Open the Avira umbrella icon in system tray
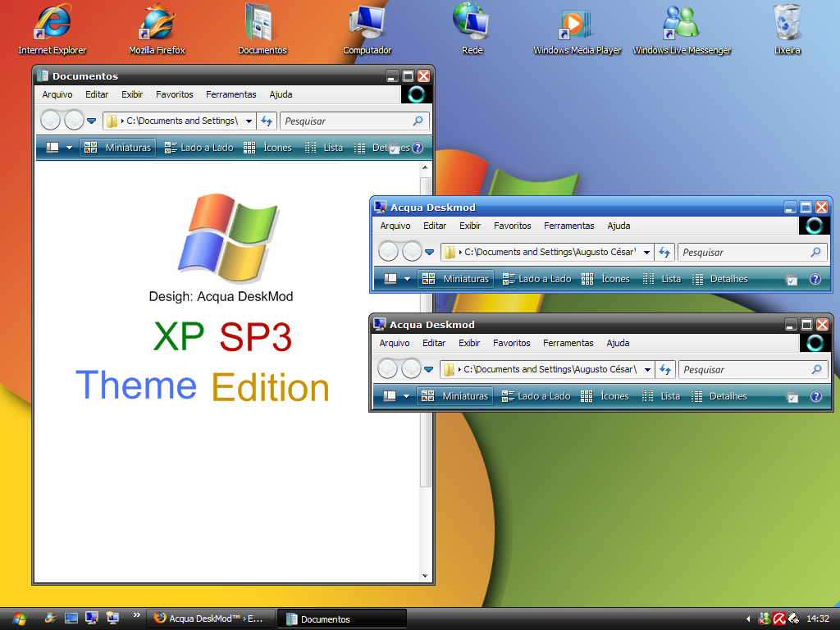 click(x=779, y=618)
